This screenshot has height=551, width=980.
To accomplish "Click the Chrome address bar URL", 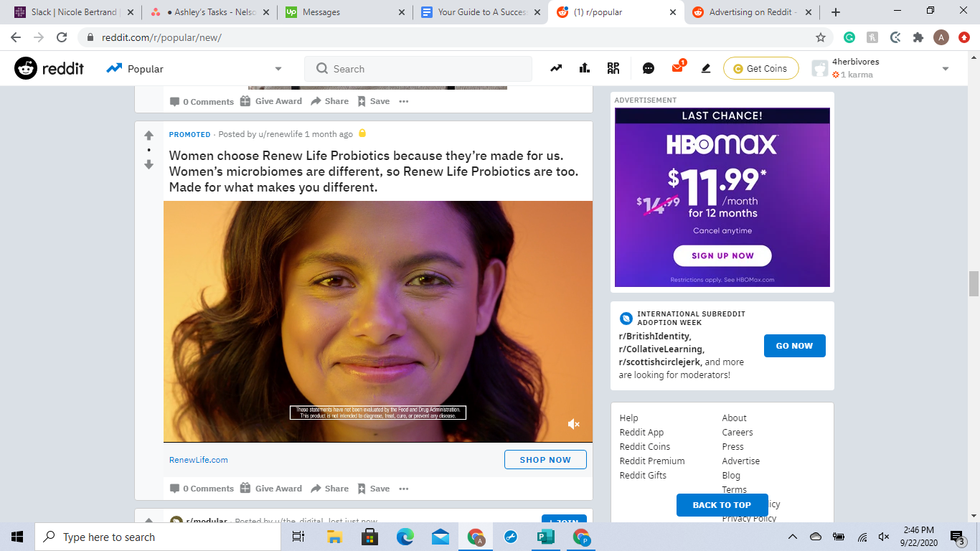I will [x=161, y=37].
